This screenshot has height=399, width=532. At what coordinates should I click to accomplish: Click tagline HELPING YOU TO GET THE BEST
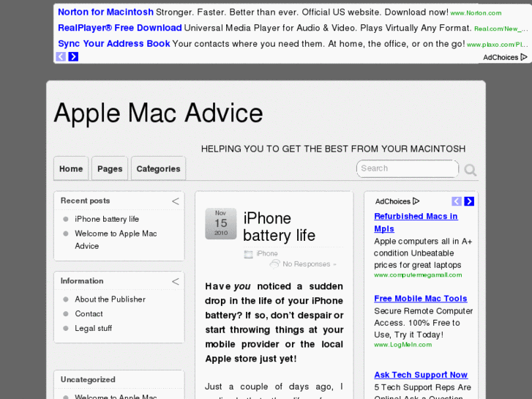coord(333,149)
